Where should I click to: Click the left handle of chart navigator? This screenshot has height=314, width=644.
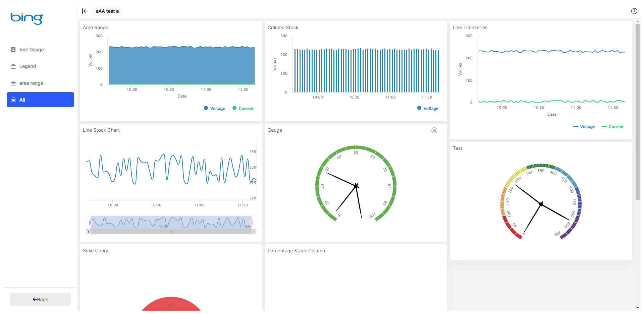91,223
